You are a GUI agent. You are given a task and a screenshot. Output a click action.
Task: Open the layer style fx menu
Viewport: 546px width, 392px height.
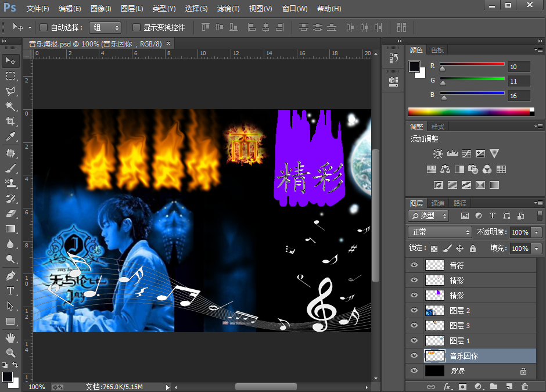click(448, 386)
